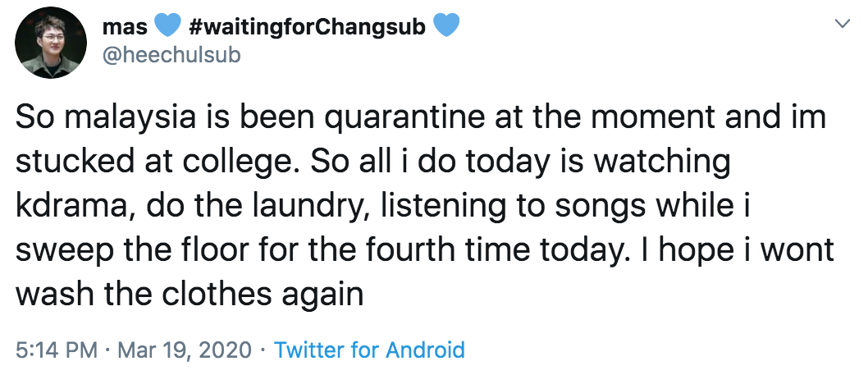868x384 pixels.
Task: Click the blue heart after "mas"
Action: pyautogui.click(x=167, y=25)
